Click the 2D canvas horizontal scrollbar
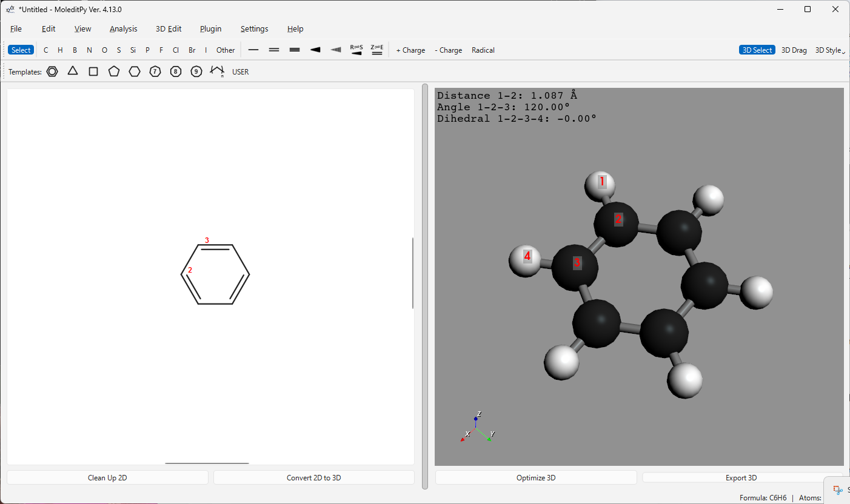 207,463
